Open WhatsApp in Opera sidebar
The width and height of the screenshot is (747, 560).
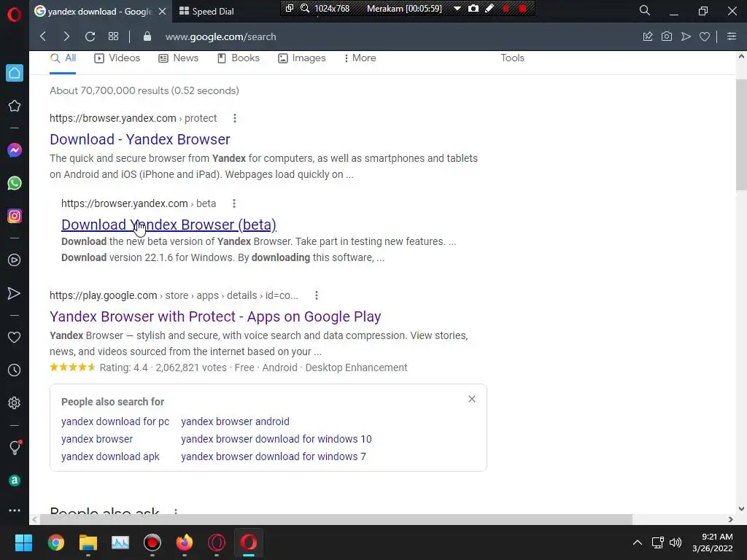tap(15, 183)
